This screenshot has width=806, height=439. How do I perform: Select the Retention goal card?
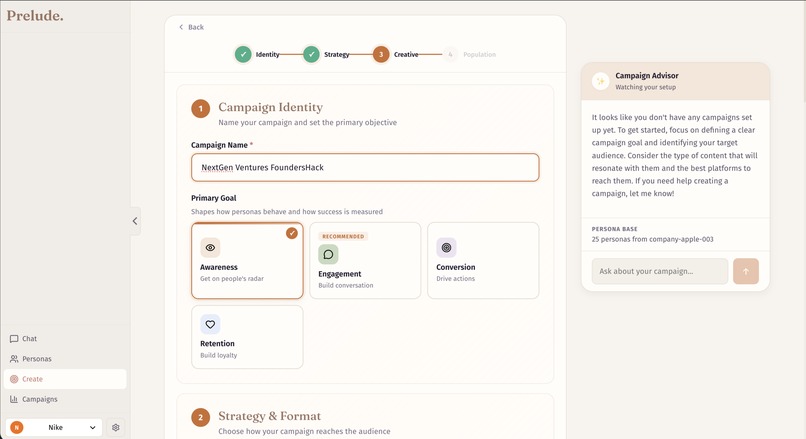click(x=247, y=337)
